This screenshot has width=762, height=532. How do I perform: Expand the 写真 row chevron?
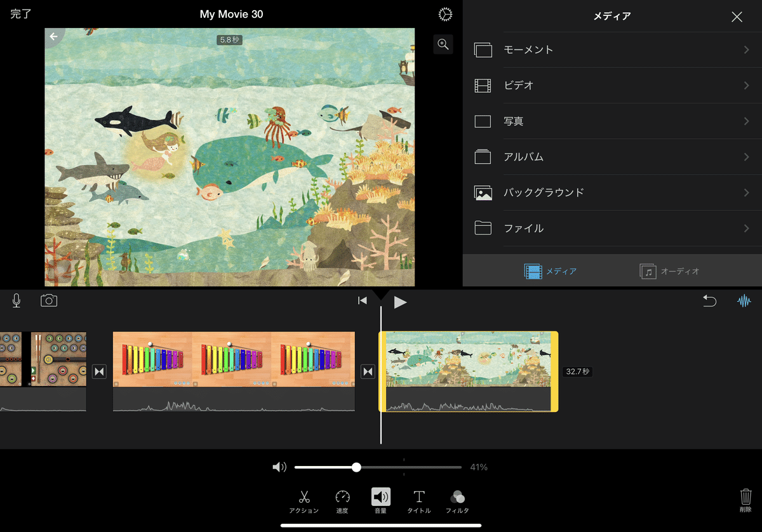pyautogui.click(x=747, y=121)
